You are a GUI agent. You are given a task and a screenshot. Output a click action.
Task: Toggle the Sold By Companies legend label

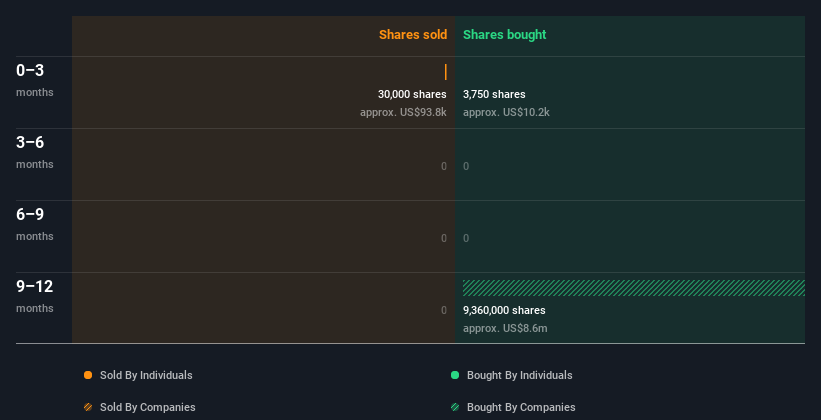click(x=148, y=407)
